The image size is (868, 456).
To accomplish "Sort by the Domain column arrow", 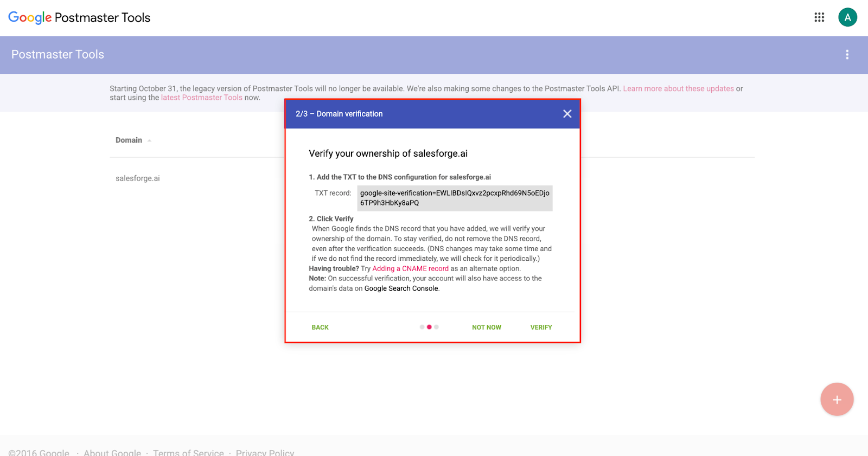I will point(149,140).
